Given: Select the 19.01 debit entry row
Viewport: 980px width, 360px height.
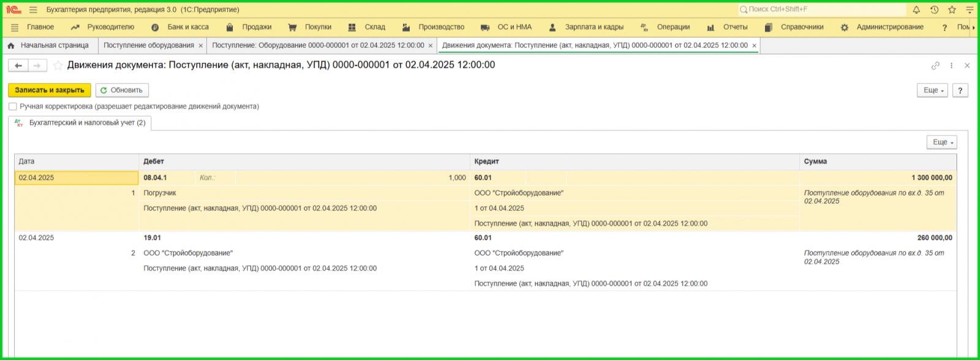Looking at the screenshot, I should click(153, 238).
